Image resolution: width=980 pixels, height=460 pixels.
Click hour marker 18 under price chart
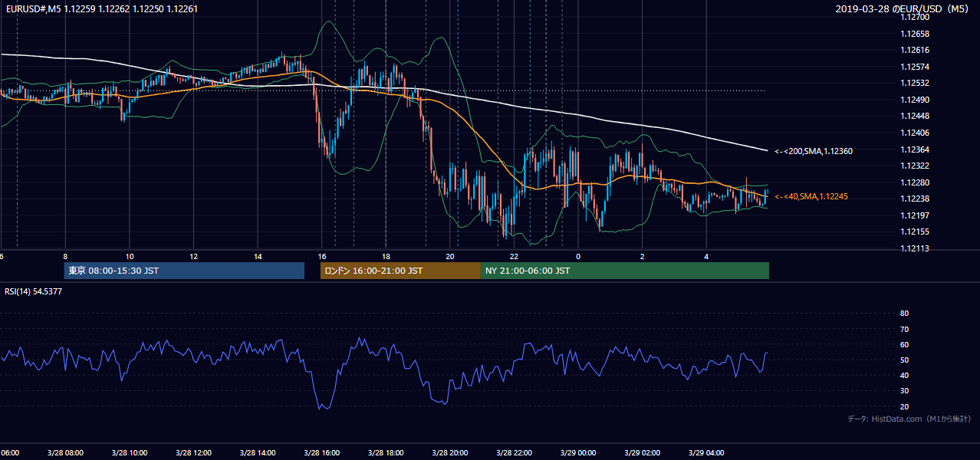386,257
